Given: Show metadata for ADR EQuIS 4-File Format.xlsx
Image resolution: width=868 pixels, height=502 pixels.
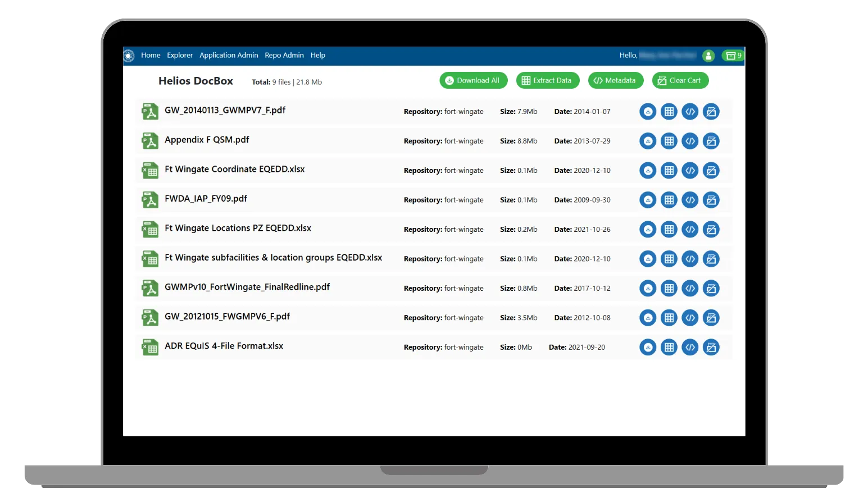Looking at the screenshot, I should coord(690,348).
